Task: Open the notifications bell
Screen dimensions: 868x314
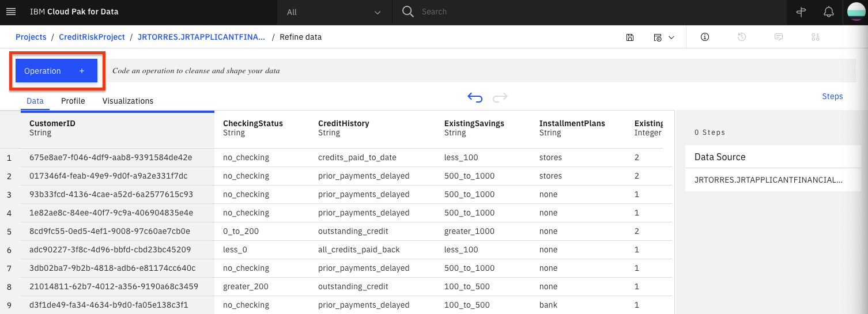Action: [828, 12]
